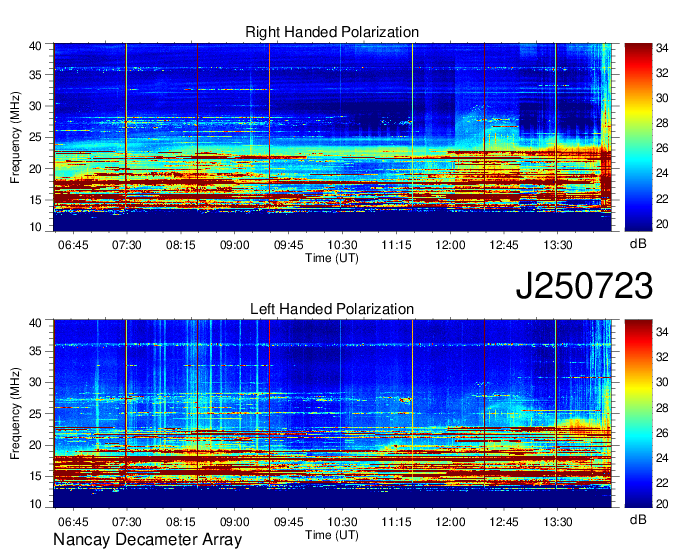Click the 34 dB value on Right Handed color bar
680x552 pixels.
pos(662,49)
